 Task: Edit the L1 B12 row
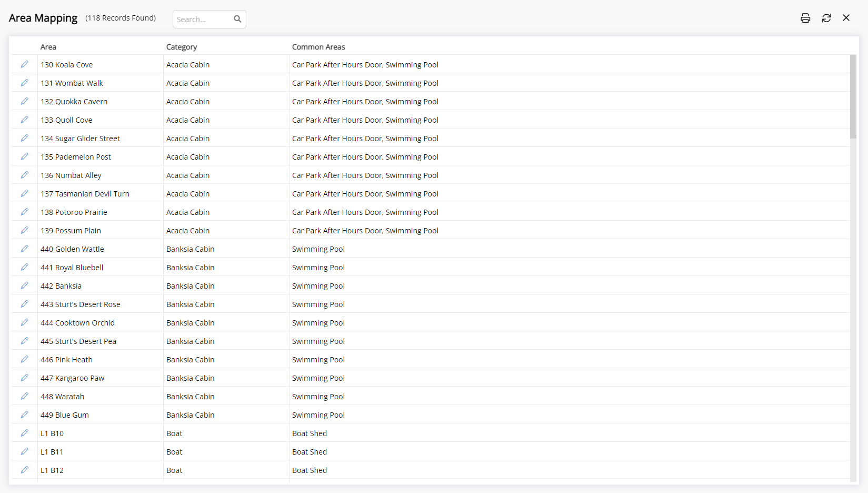click(x=24, y=470)
